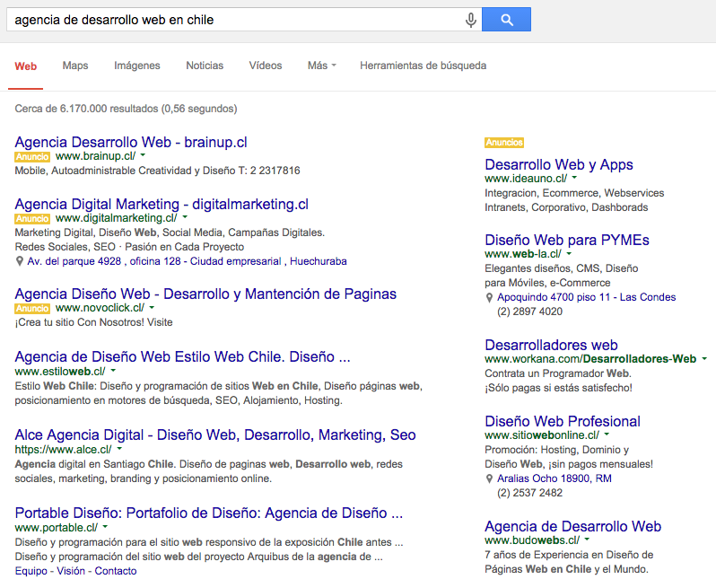Screen dimensions: 716x588
Task: Open the Equipo sitelink under Portable
Action: tap(31, 571)
